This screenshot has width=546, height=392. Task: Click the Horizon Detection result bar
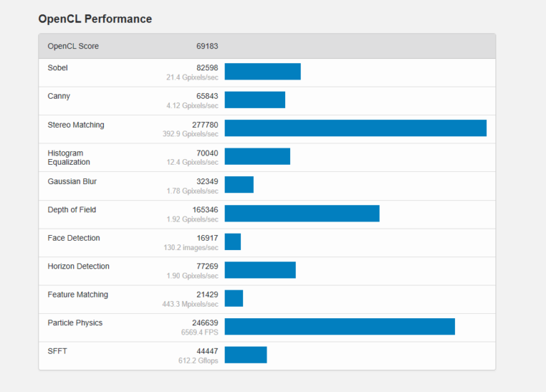pyautogui.click(x=259, y=270)
